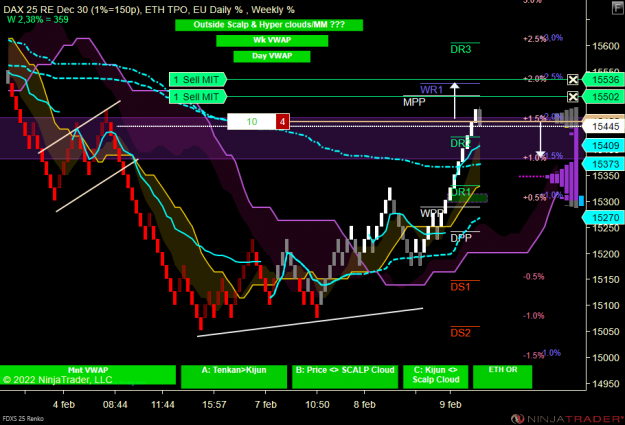Image resolution: width=625 pixels, height=425 pixels.
Task: Cancel the 15536 sell order X
Action: click(x=573, y=80)
